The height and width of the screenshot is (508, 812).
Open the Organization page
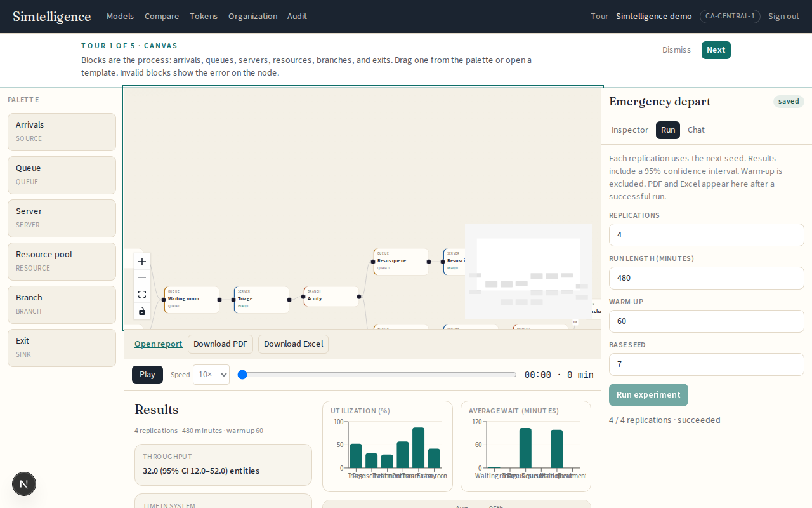(252, 17)
